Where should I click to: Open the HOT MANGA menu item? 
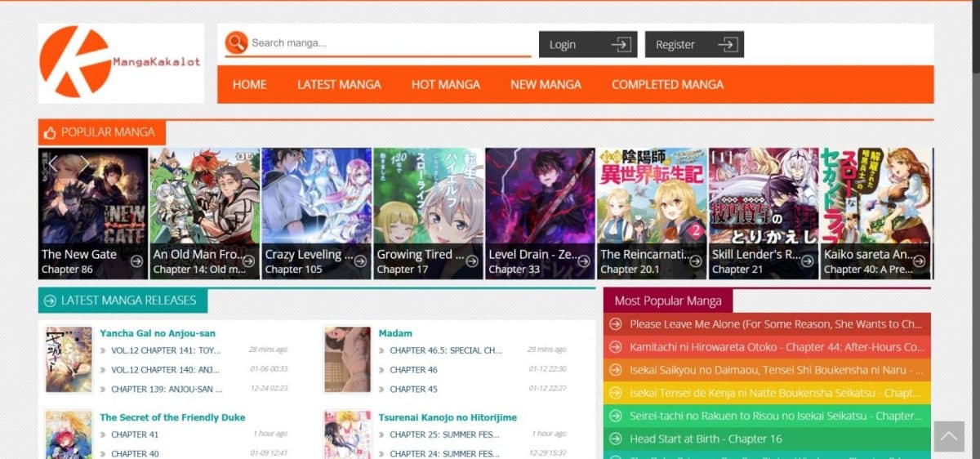pos(445,84)
